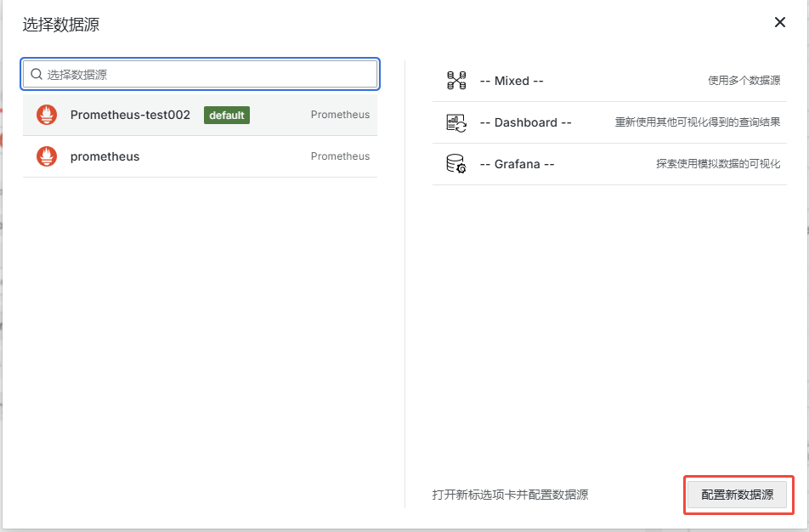Click the Prometheus type label on lowercase prometheus row
The height and width of the screenshot is (532, 809).
[x=340, y=156]
